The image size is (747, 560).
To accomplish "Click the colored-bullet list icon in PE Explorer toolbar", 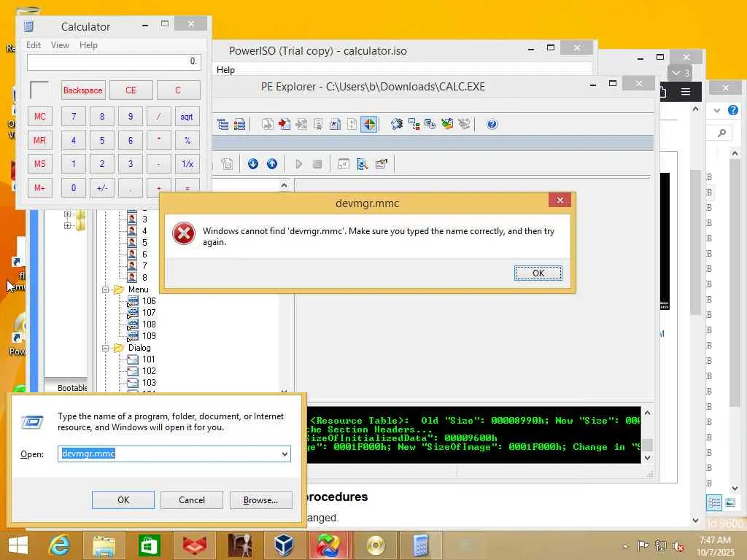I will (x=239, y=124).
